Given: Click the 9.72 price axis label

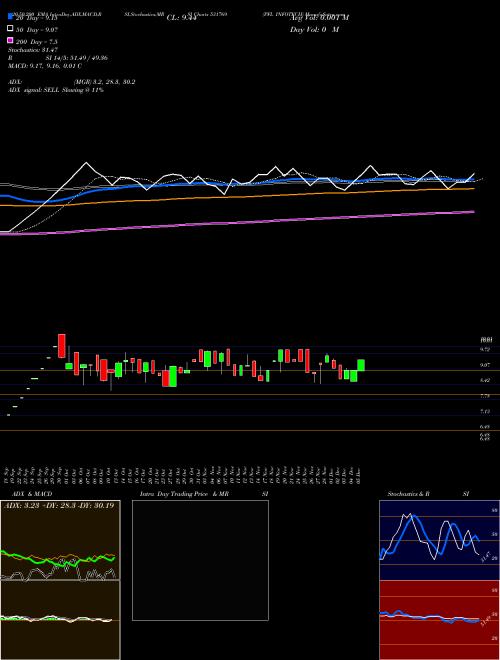Looking at the screenshot, I should tap(485, 349).
